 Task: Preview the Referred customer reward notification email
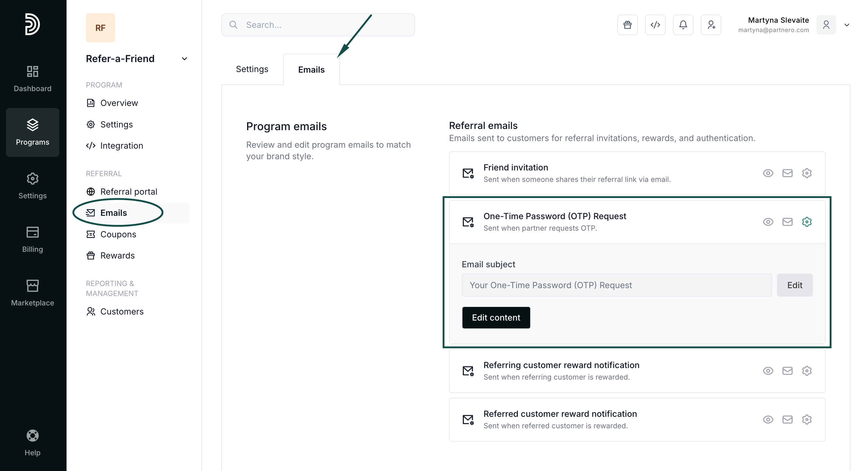click(x=768, y=420)
